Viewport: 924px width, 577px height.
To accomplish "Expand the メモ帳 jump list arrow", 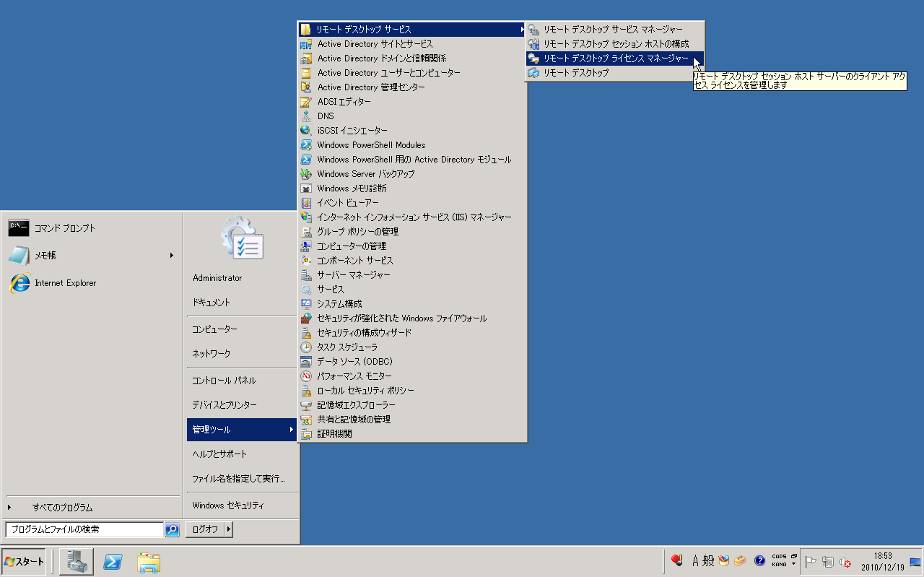I will 172,255.
